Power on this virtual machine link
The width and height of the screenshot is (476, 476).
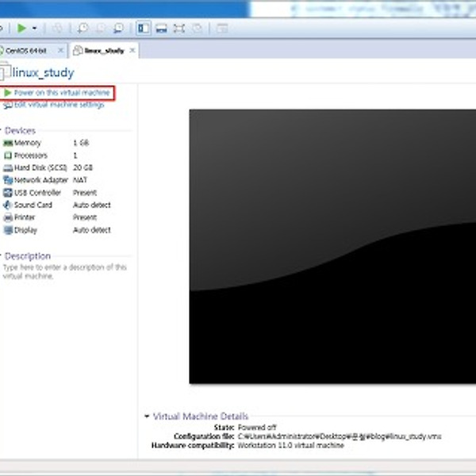point(61,93)
